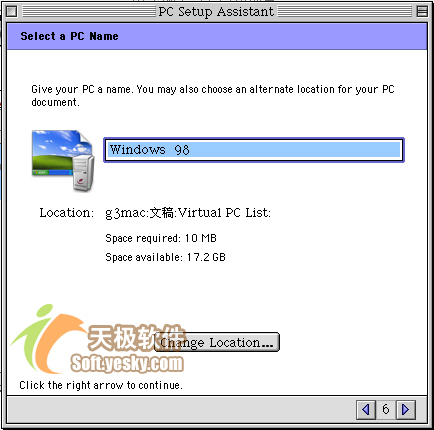Click the Chinese 天极软件 watermark characters
Viewport: 434px width, 430px height.
(136, 337)
